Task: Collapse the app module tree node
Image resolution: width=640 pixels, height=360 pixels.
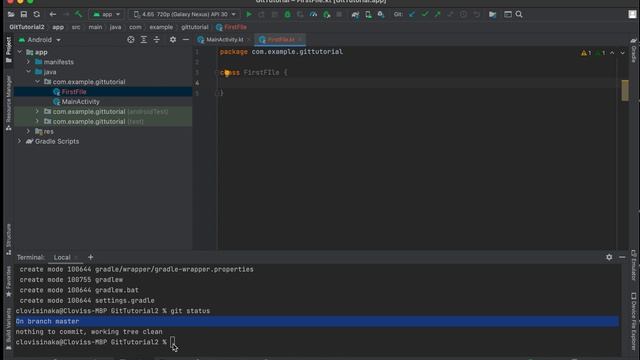Action: click(x=20, y=52)
